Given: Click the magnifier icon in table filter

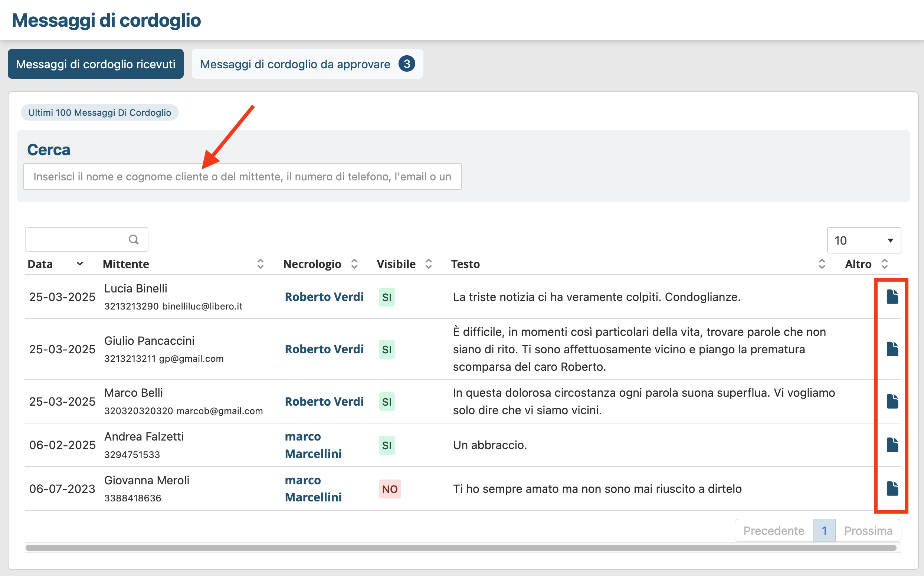Looking at the screenshot, I should click(134, 240).
